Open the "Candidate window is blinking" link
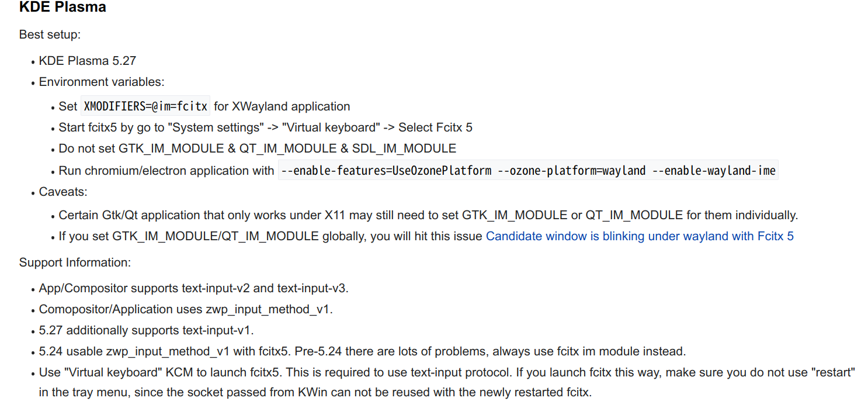Screen dimensions: 868x415 click(639, 237)
